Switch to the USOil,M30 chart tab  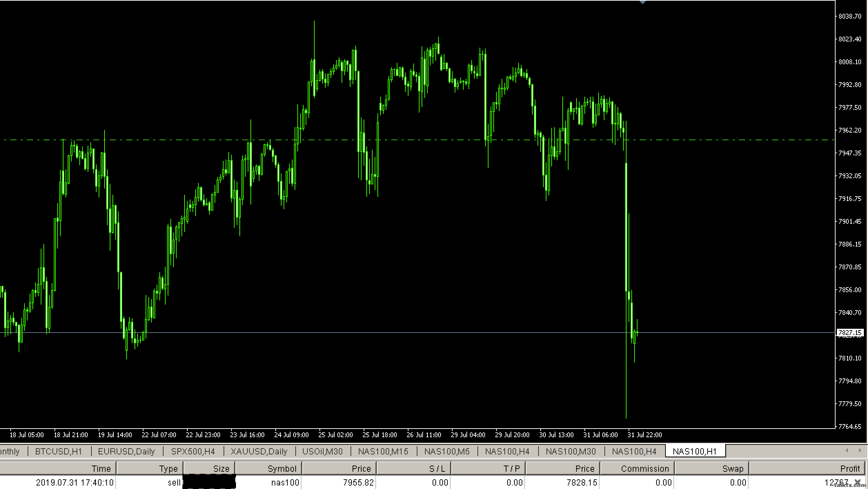point(323,451)
